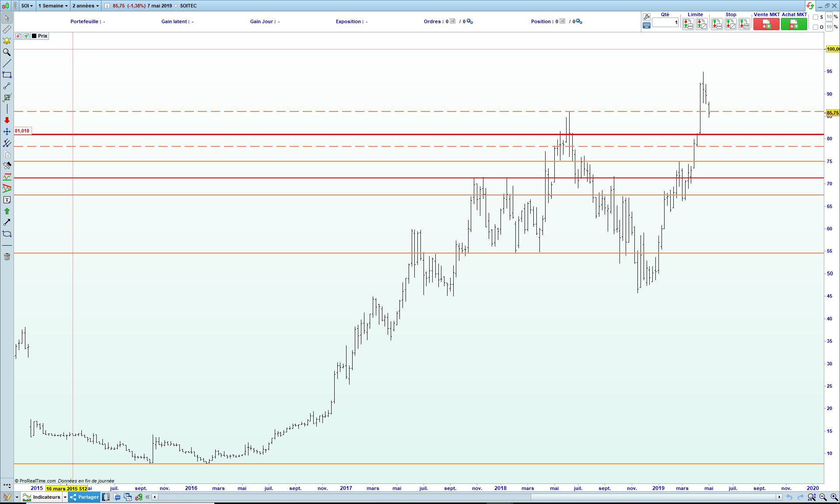
Task: Click the blue keyboard icon
Action: click(646, 26)
